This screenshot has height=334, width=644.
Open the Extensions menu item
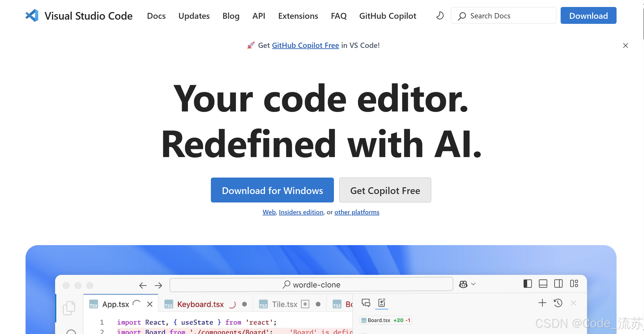pos(298,16)
